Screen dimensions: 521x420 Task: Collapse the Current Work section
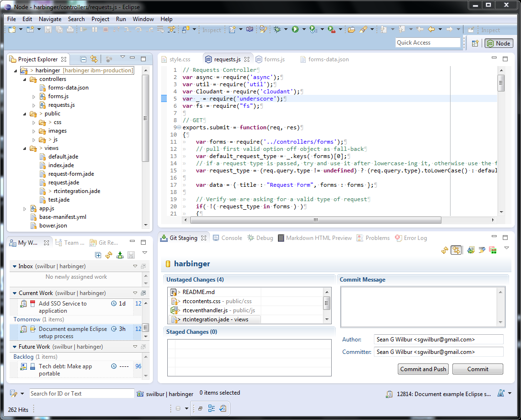15,293
